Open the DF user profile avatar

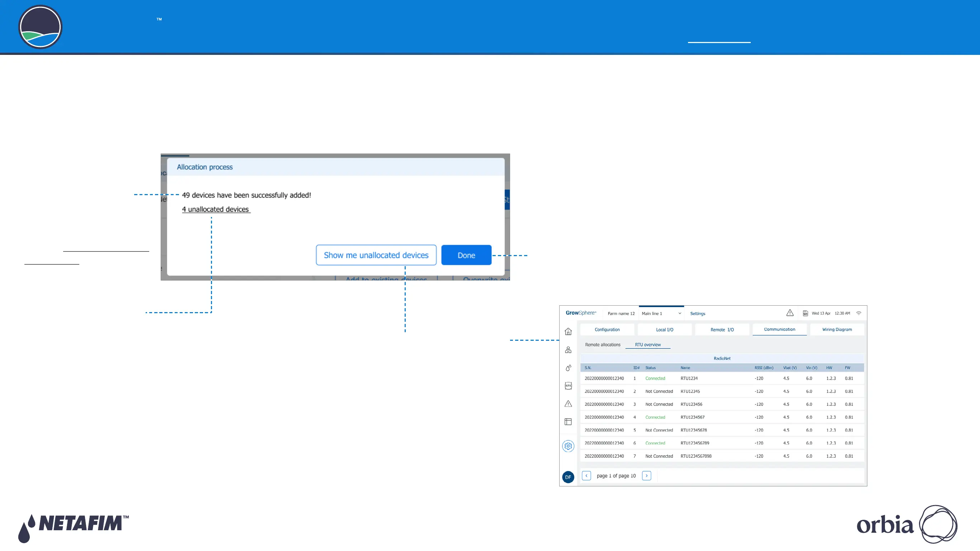[x=568, y=477]
